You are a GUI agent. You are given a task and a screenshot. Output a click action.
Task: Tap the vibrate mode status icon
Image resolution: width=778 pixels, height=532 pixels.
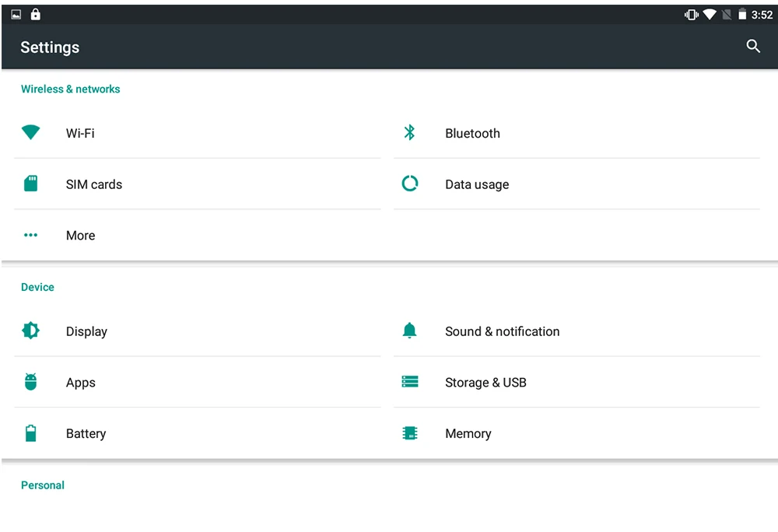[x=691, y=15]
